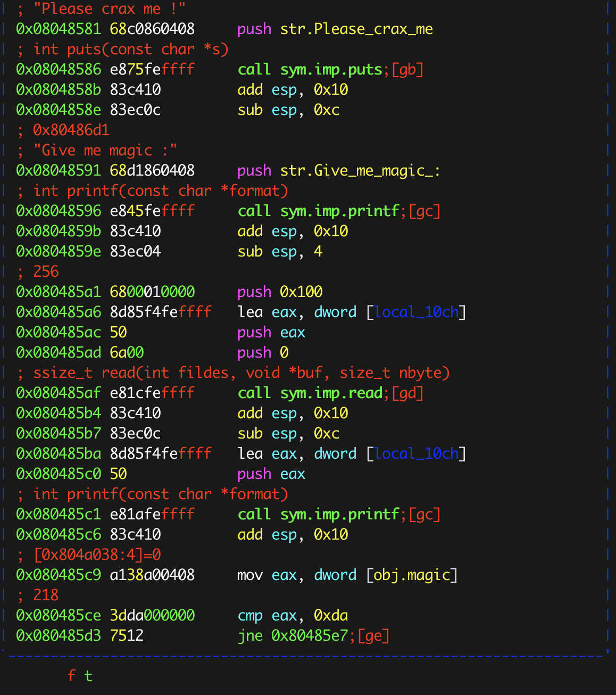This screenshot has height=695, width=616.
Task: Select the sym.imp.read function name
Action: click(331, 393)
